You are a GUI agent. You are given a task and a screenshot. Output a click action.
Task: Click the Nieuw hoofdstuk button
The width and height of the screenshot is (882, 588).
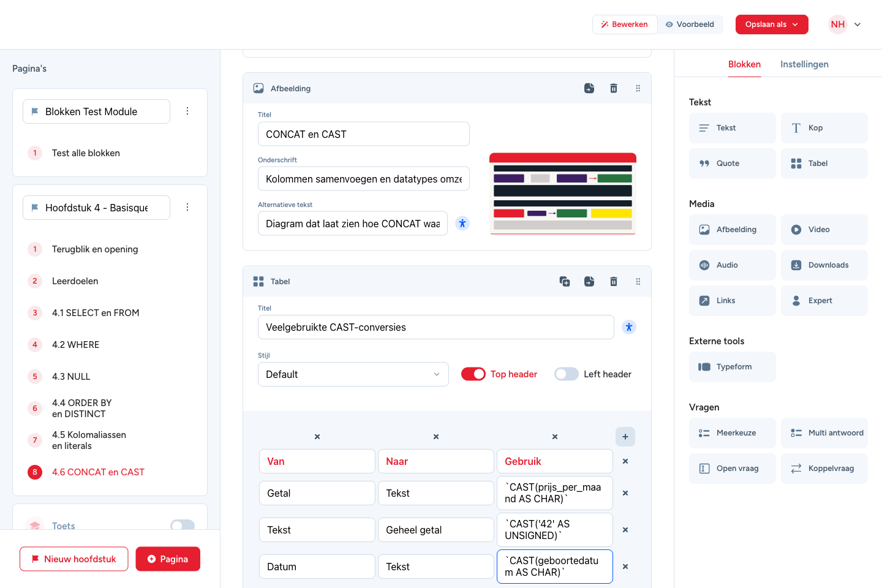pyautogui.click(x=74, y=559)
